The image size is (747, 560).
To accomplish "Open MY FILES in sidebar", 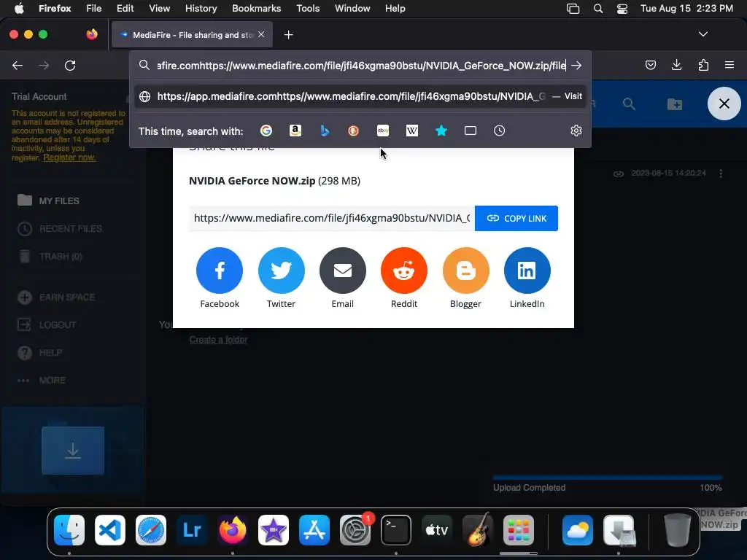I will tap(48, 201).
